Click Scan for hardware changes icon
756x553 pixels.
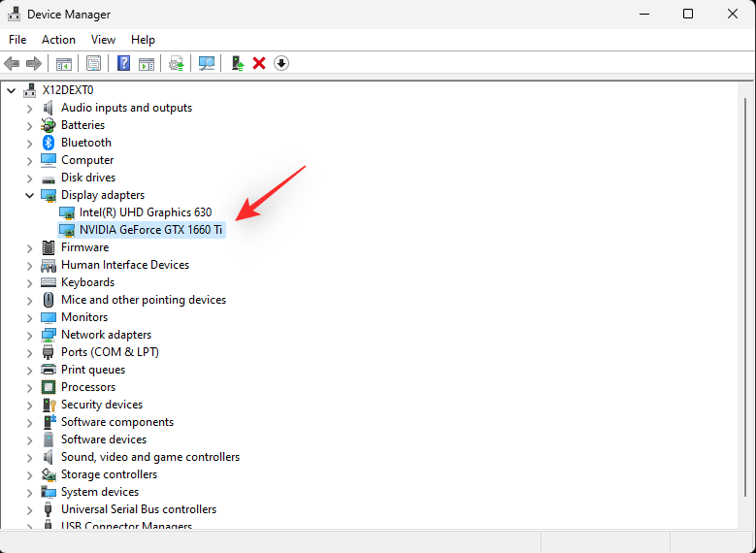click(x=207, y=63)
